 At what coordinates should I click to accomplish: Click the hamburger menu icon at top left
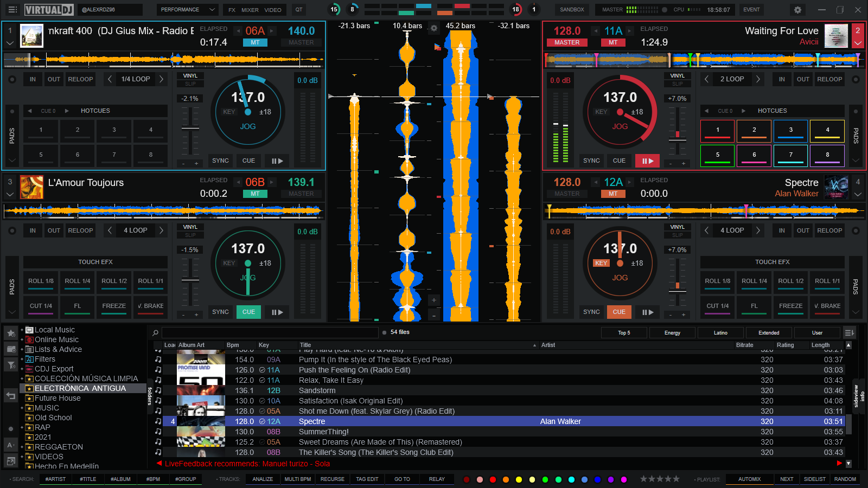tap(12, 10)
